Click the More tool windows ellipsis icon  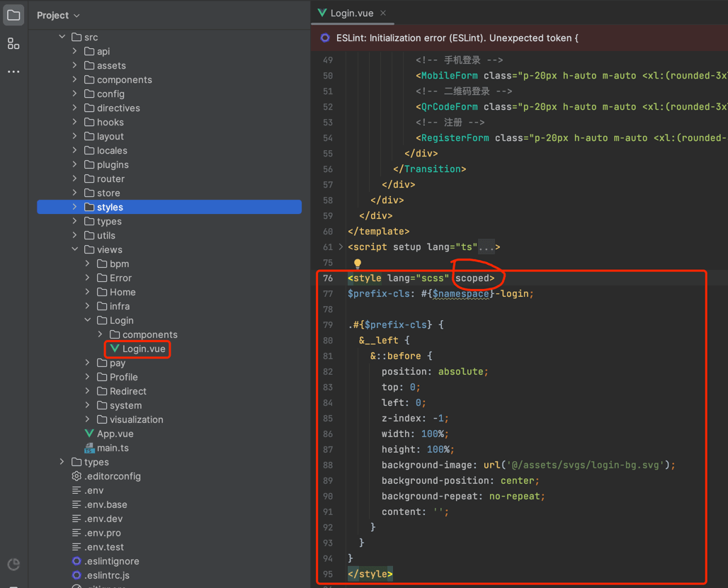13,72
